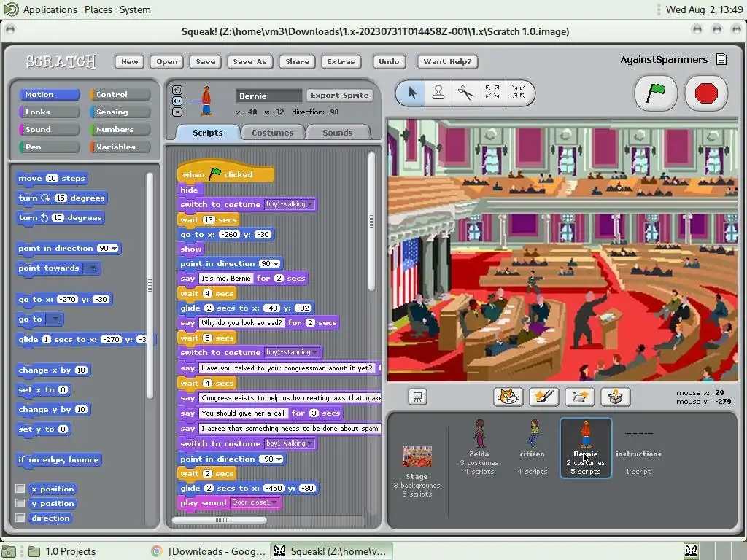Select the arrow pointer tool
747x560 pixels.
coord(413,93)
